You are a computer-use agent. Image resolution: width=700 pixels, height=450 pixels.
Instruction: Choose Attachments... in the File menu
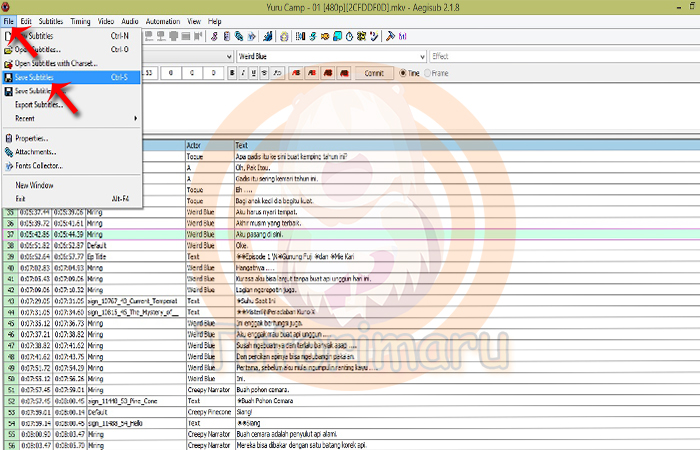[71, 152]
